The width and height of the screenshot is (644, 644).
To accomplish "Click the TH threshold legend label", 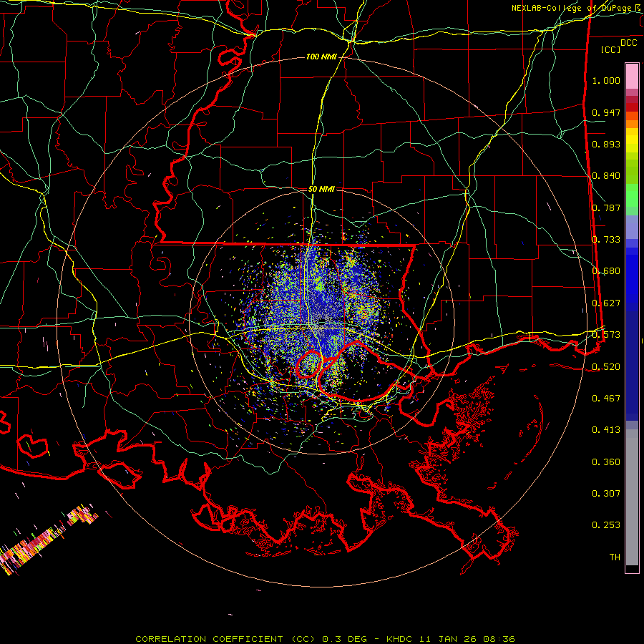I will (x=615, y=557).
